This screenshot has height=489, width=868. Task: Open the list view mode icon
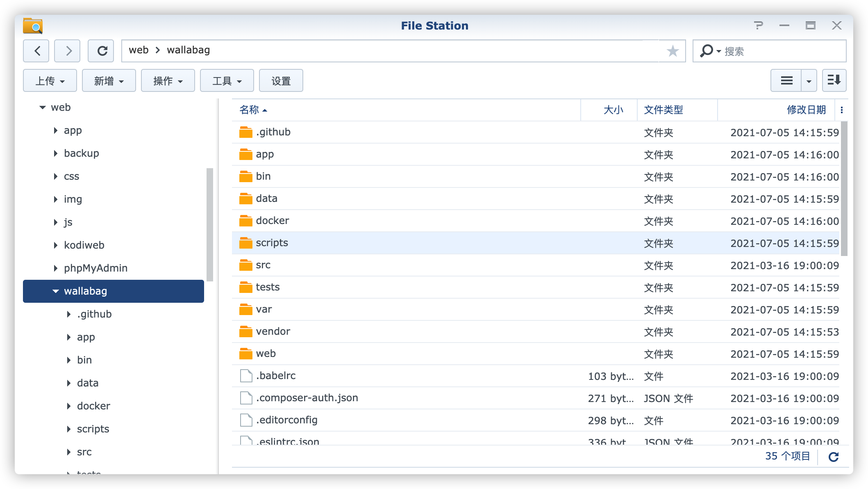[x=786, y=80]
